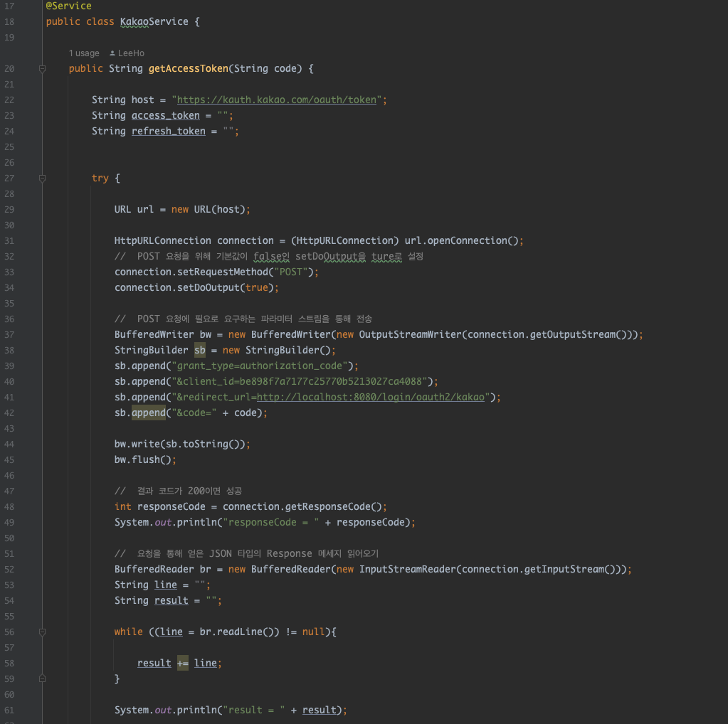Collapse the while loop fold marker
Screen dimensions: 728x724
42,632
